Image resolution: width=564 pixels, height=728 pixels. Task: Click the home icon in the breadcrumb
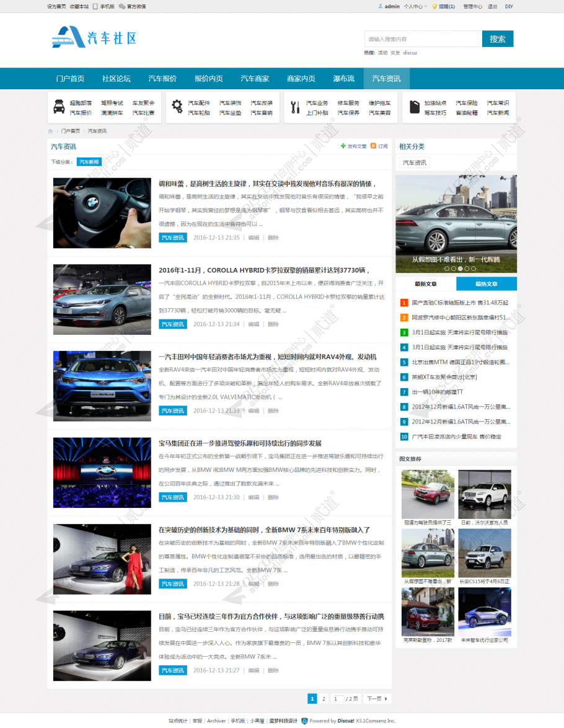click(x=51, y=131)
